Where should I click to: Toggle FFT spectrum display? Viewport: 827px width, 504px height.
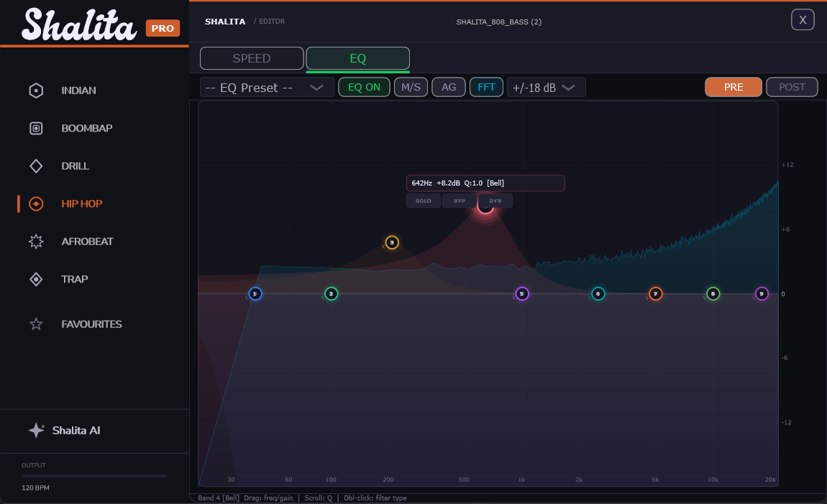[486, 87]
